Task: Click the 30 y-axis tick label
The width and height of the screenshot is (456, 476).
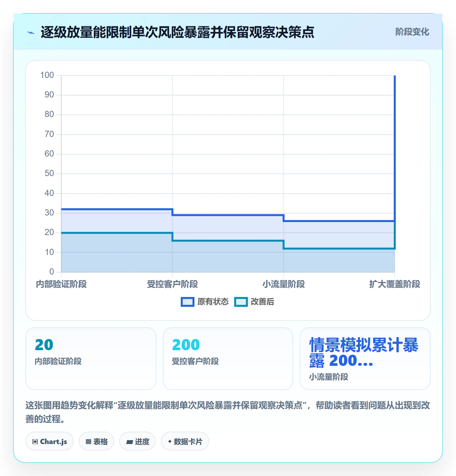Action: (x=49, y=213)
